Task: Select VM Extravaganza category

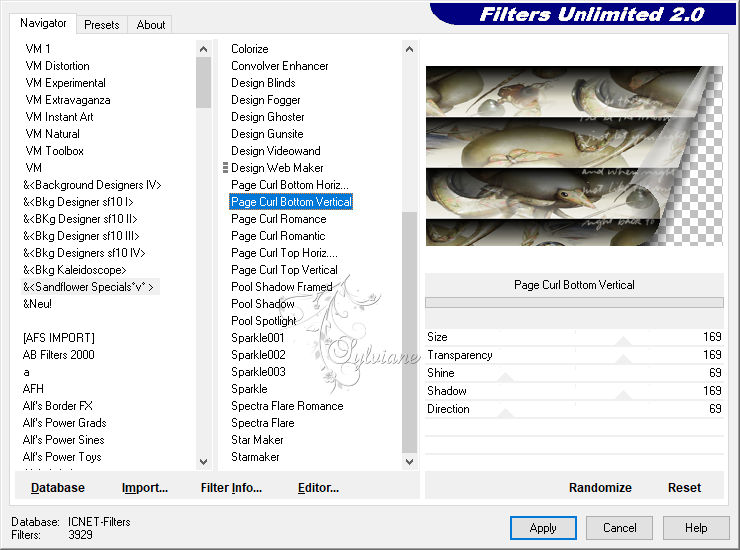Action: point(67,100)
